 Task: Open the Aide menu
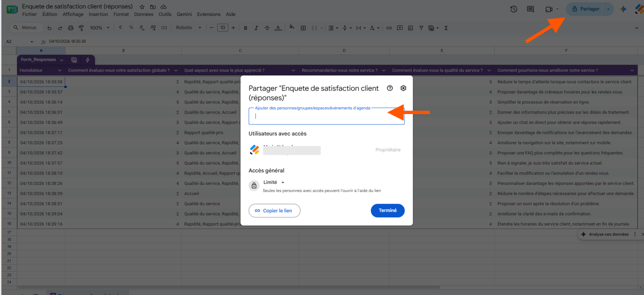pyautogui.click(x=231, y=14)
